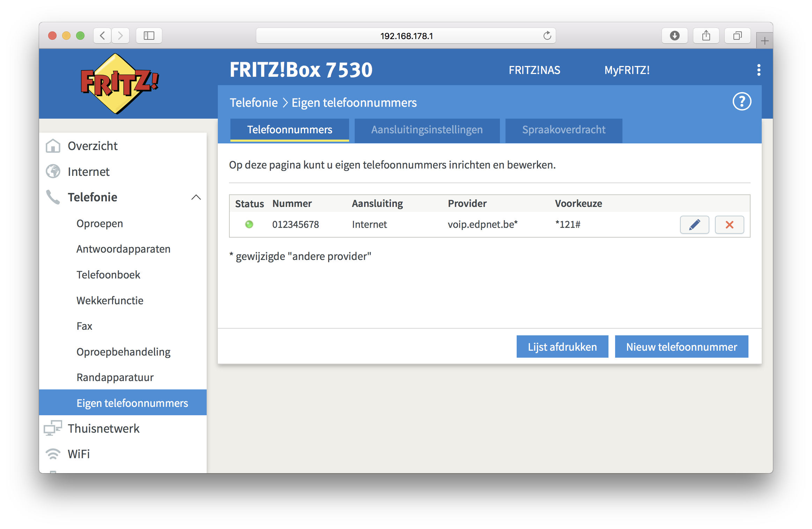Show all Safari tabs overview

(x=737, y=36)
